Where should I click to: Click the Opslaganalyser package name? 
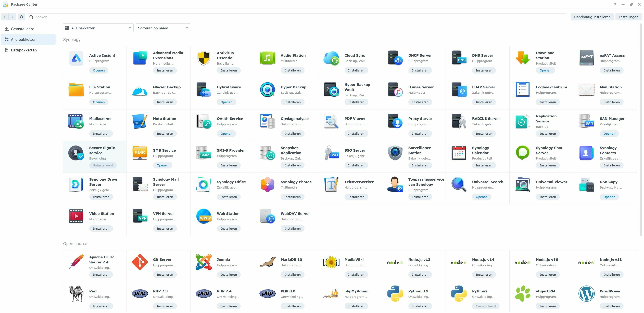[295, 119]
